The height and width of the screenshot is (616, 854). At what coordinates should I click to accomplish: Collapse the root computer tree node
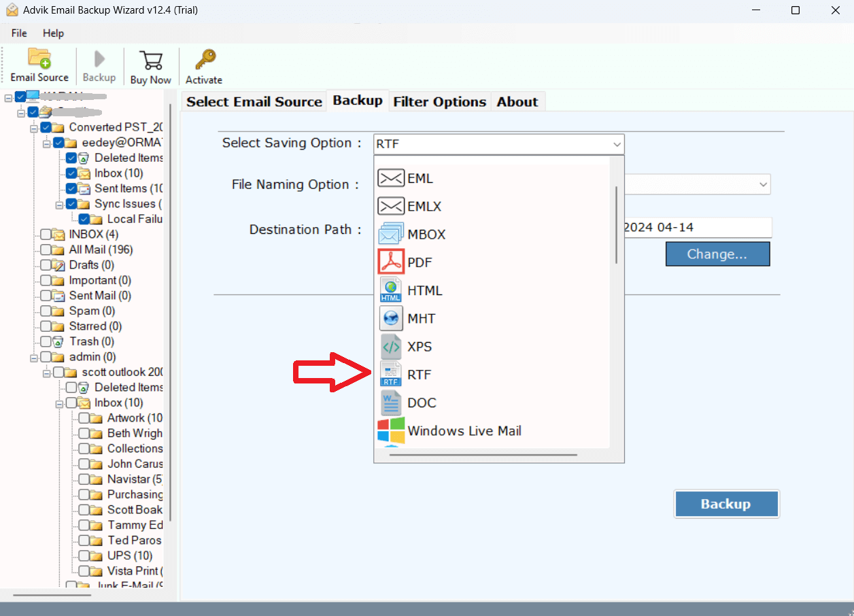(x=8, y=97)
